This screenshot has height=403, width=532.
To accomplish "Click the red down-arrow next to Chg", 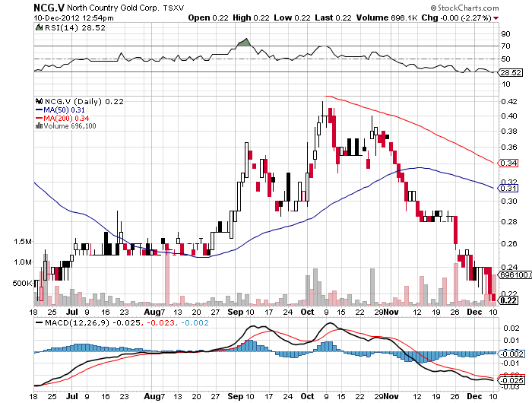I will click(496, 18).
